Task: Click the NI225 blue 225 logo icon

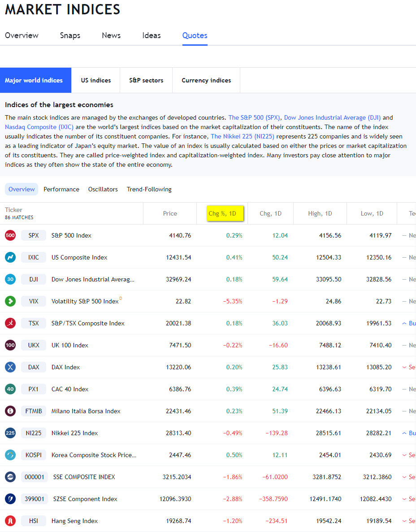Action: [x=10, y=433]
